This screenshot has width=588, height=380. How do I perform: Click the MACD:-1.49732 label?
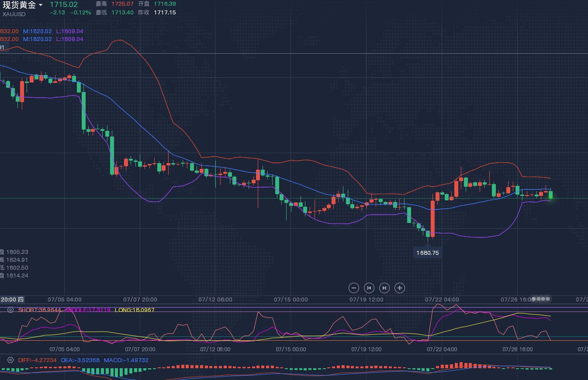(x=126, y=360)
